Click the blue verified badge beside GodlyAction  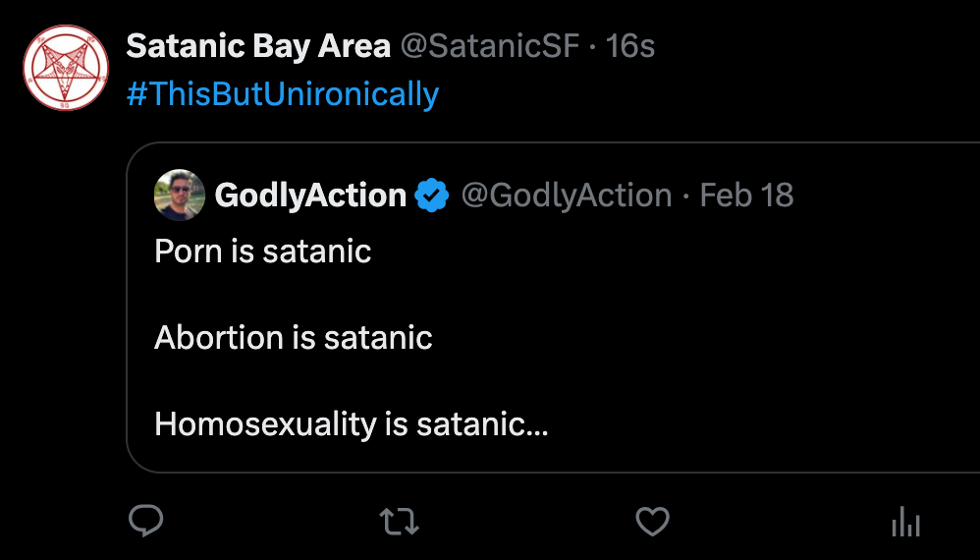pos(431,196)
